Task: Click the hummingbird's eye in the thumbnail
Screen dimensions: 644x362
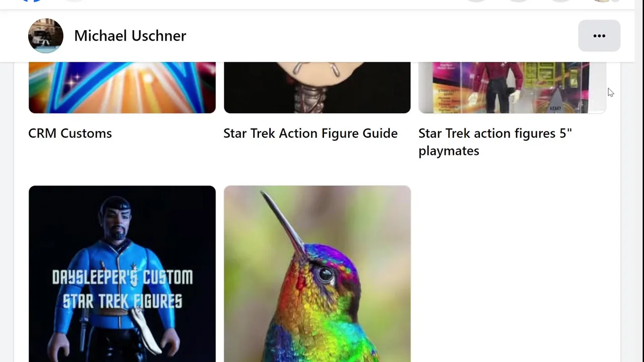Action: point(326,275)
